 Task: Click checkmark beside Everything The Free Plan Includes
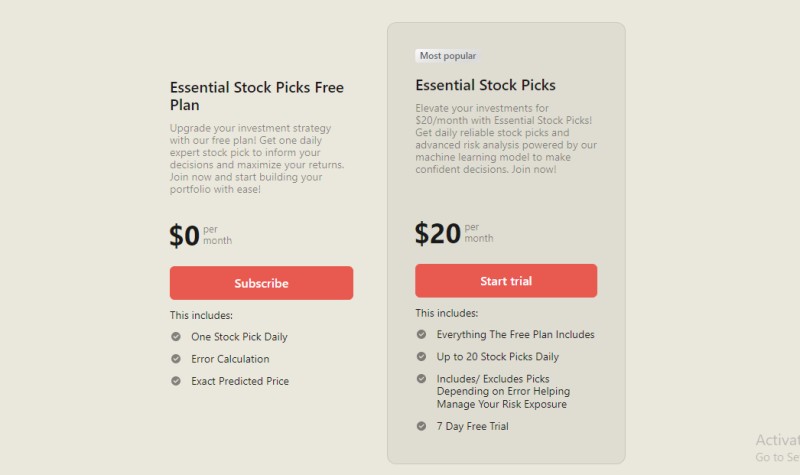(x=421, y=334)
